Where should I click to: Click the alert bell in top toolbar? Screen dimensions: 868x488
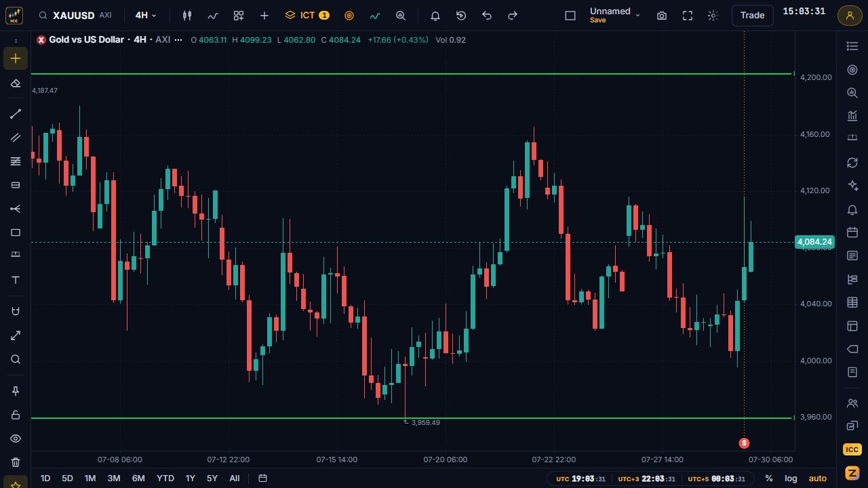[435, 15]
